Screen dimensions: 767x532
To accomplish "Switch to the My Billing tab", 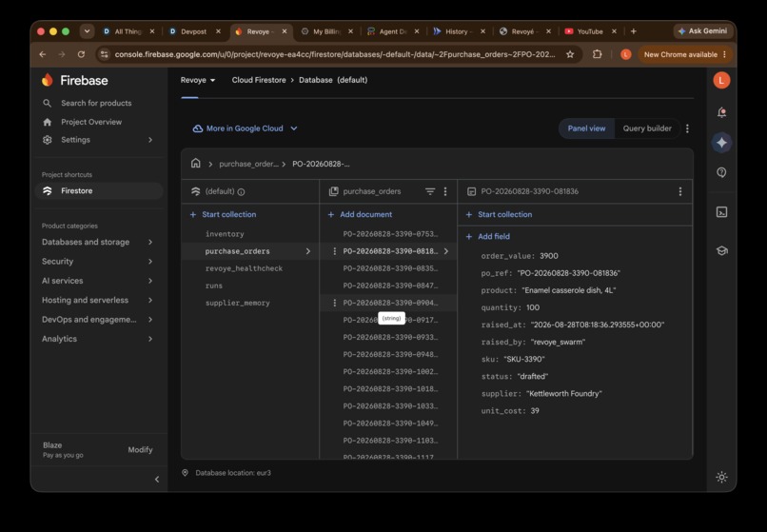I will [x=326, y=31].
